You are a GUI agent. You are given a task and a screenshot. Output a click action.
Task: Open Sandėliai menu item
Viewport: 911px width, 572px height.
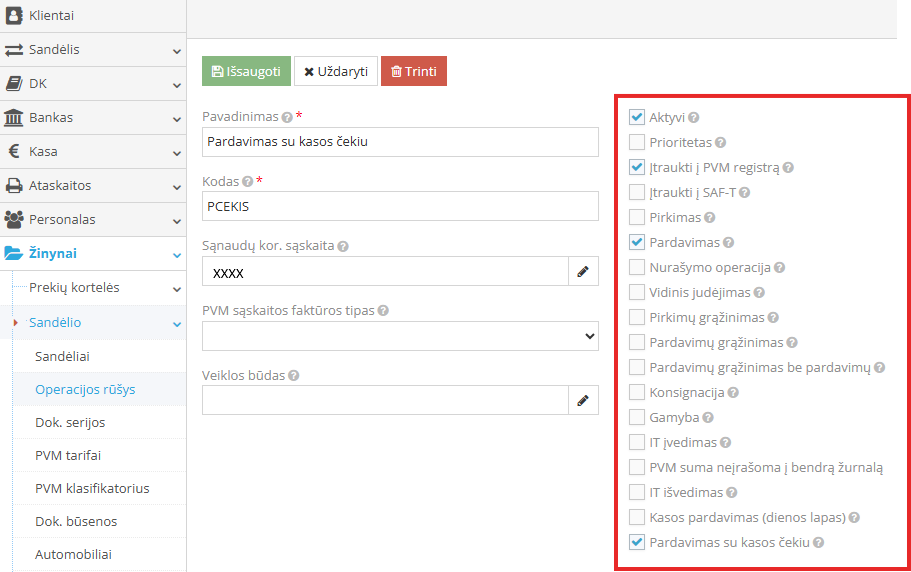coord(62,357)
